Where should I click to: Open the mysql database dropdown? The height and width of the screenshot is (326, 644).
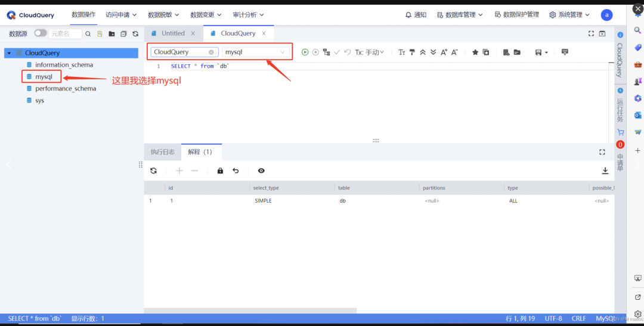(x=255, y=52)
